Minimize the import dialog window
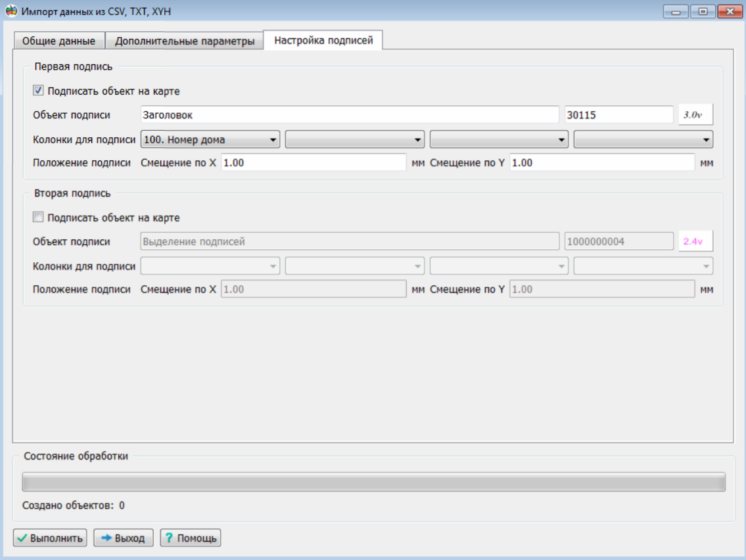The image size is (746, 560). click(676, 12)
